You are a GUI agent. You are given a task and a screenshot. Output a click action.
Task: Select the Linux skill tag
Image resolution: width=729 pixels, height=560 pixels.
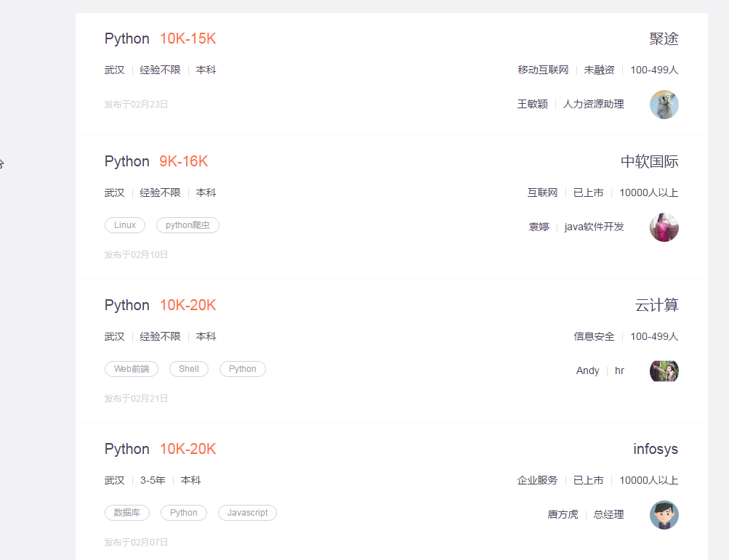point(125,225)
